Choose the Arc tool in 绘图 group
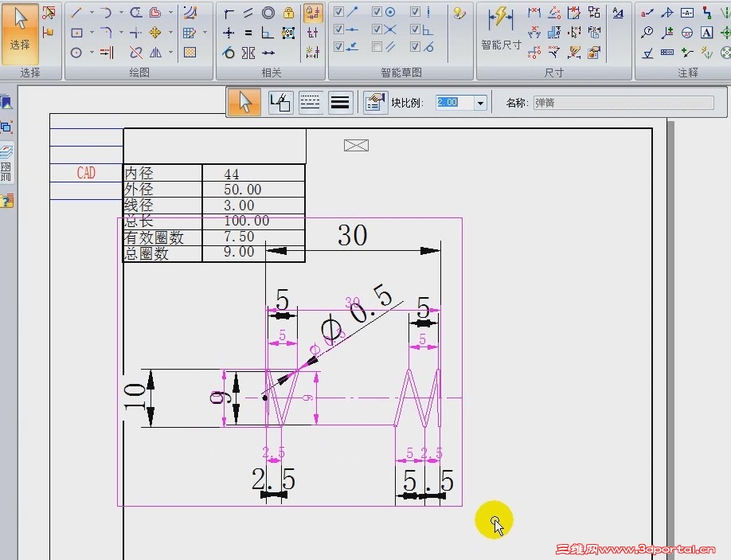The height and width of the screenshot is (560, 731). [106, 13]
